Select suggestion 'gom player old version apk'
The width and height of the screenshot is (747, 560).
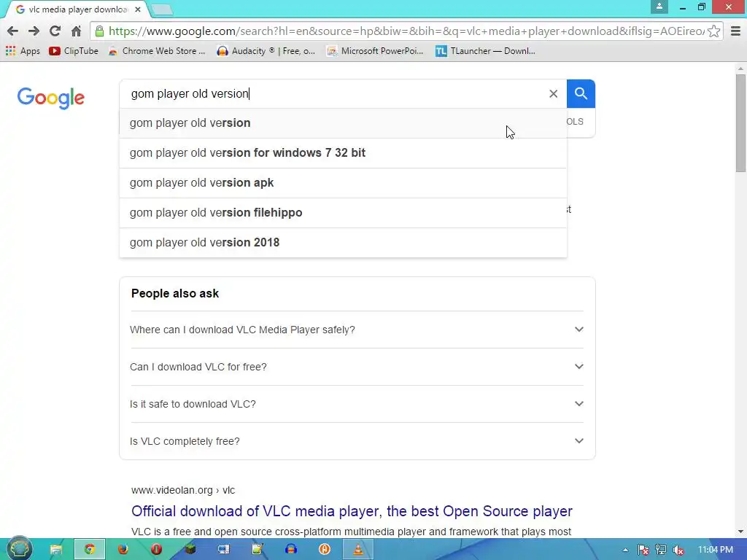point(343,183)
